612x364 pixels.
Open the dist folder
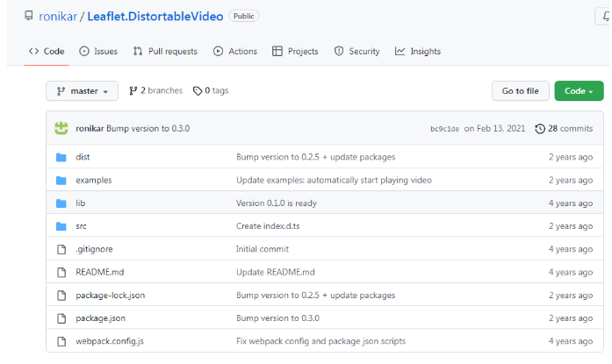click(83, 157)
